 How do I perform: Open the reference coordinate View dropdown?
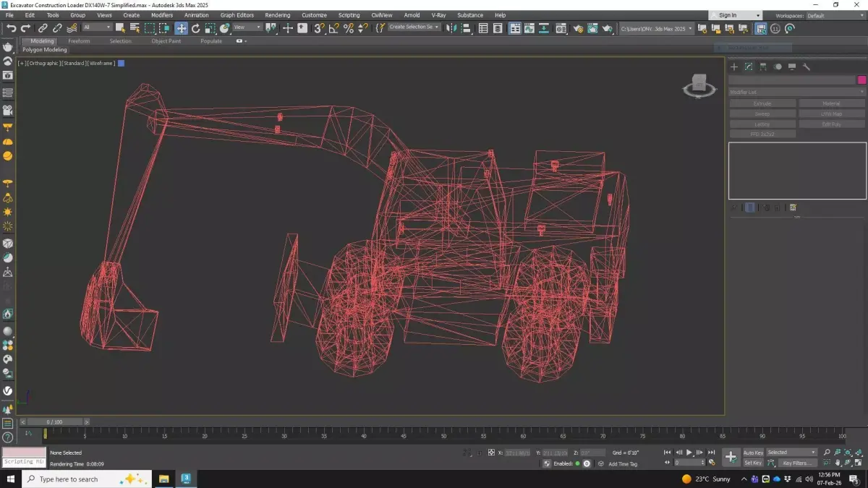pyautogui.click(x=247, y=27)
